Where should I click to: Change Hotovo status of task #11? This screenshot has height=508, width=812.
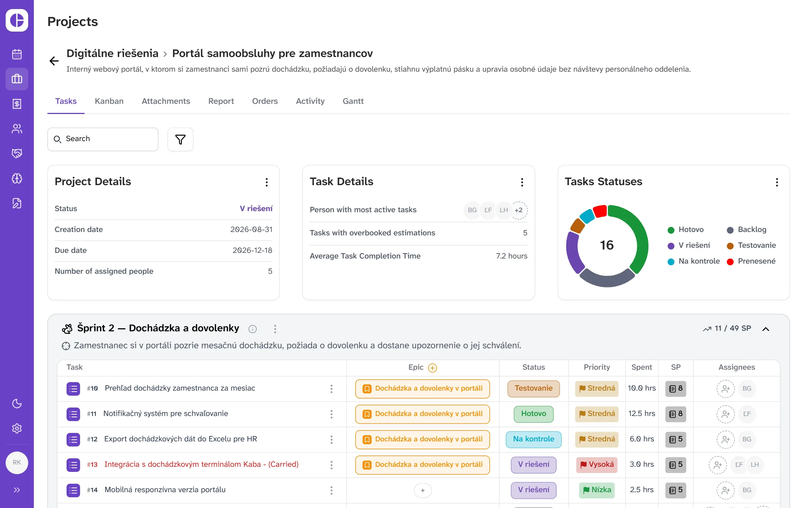point(533,414)
